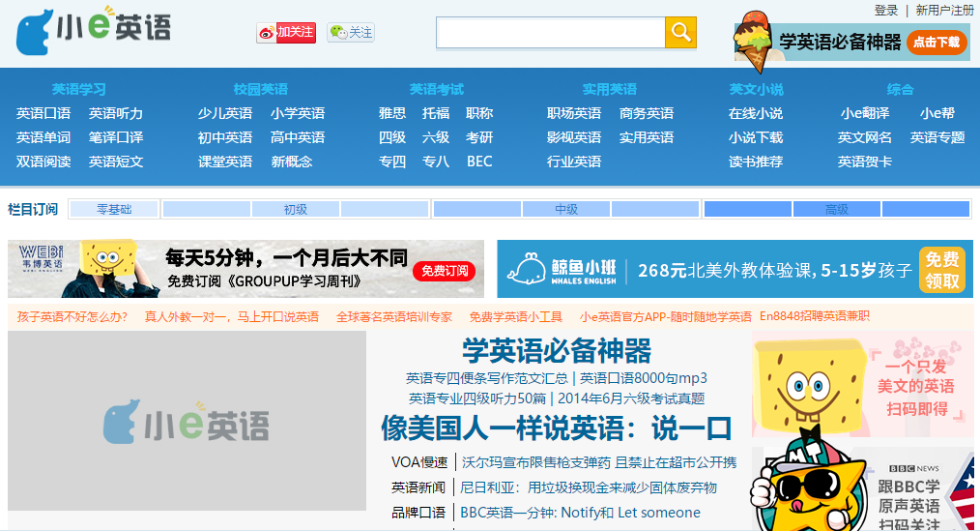The height and width of the screenshot is (531, 980).
Task: Click the 小e英语 site logo
Action: click(x=94, y=30)
